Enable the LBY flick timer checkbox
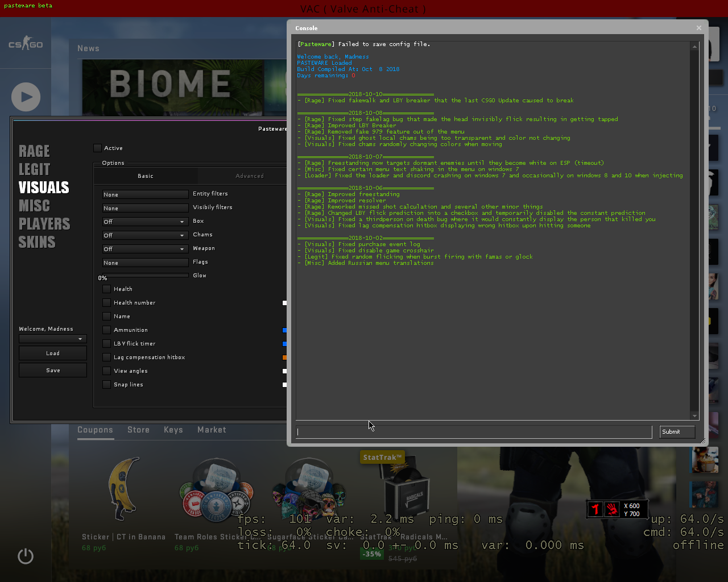 (106, 344)
